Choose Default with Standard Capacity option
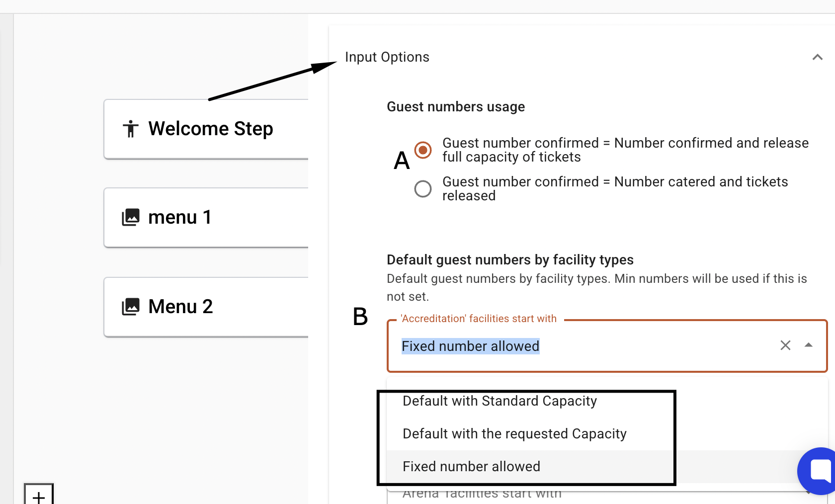Image resolution: width=835 pixels, height=504 pixels. 500,401
